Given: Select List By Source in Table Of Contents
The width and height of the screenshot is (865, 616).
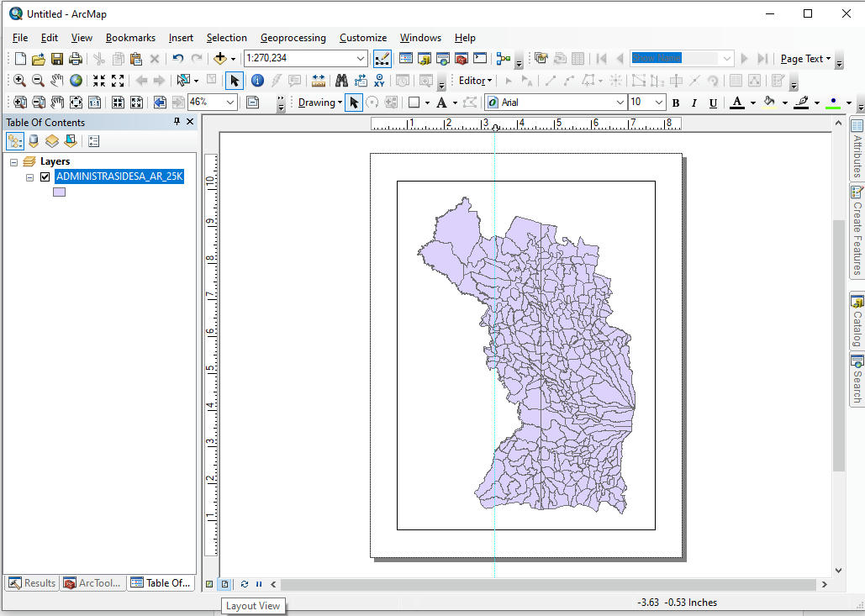Looking at the screenshot, I should point(34,141).
